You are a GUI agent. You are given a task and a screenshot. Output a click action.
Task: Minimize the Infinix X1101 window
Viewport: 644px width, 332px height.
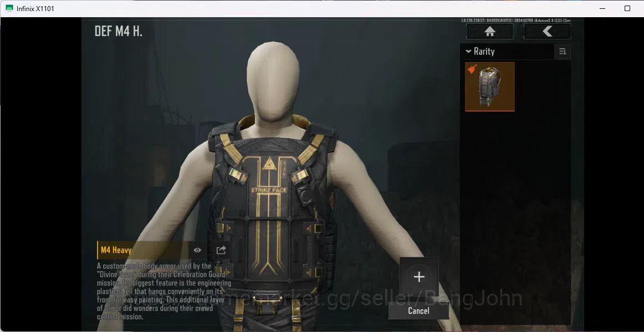coord(602,8)
